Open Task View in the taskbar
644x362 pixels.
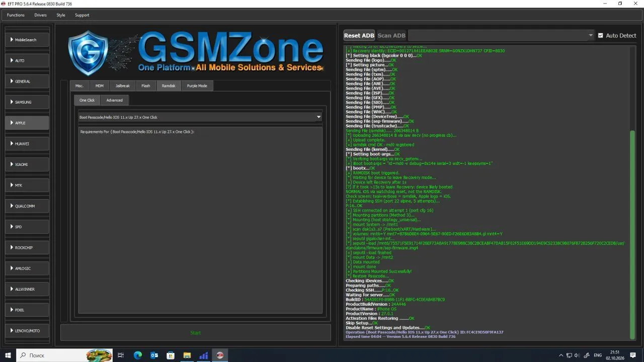(x=121, y=355)
